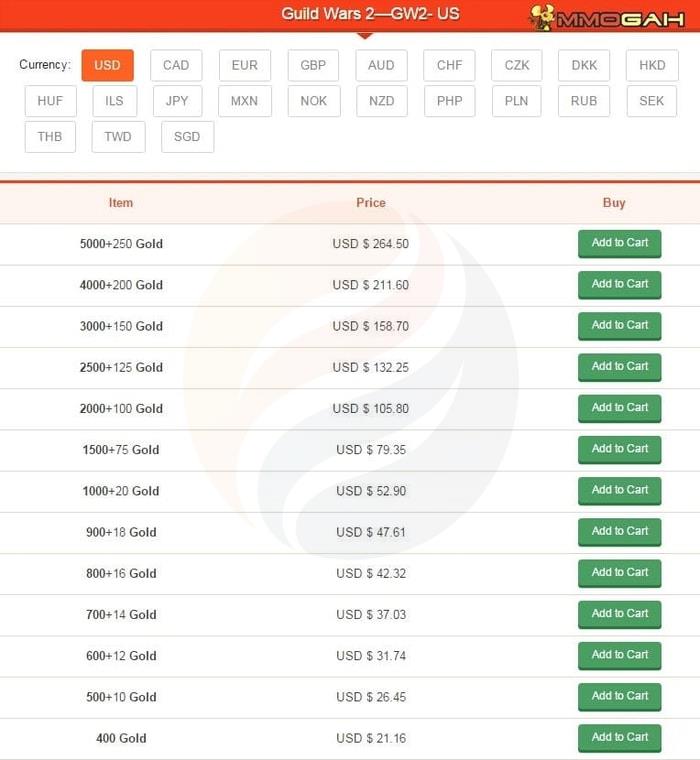Click the MMOGAH logo icon
Screen dimensions: 700x760
point(542,17)
